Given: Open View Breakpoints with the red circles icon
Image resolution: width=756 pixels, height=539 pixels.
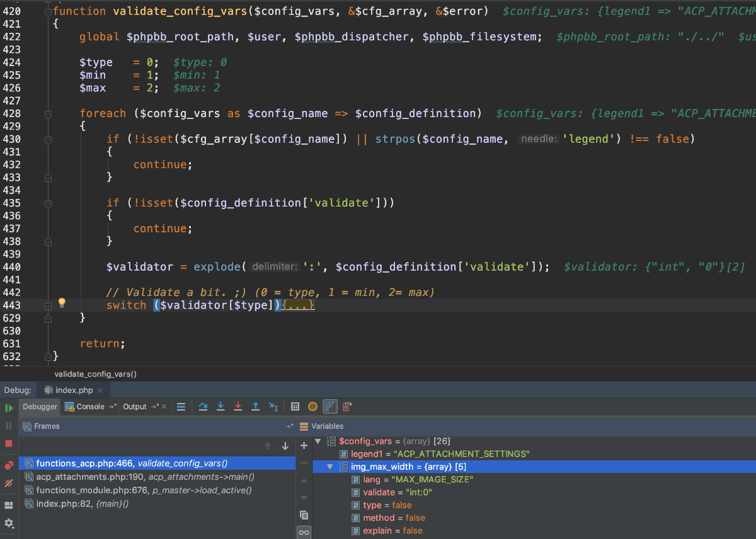Looking at the screenshot, I should pos(9,465).
